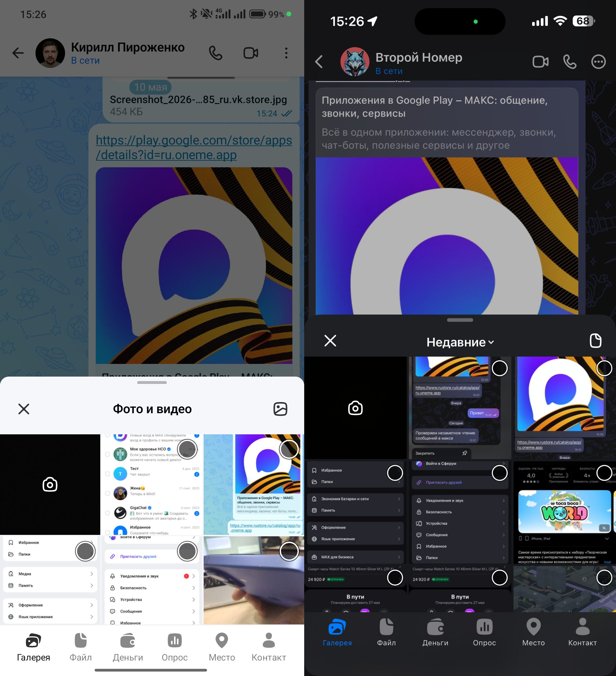Close the light 'Фото и видео' attachment sheet
The height and width of the screenshot is (676, 616).
pos(24,409)
